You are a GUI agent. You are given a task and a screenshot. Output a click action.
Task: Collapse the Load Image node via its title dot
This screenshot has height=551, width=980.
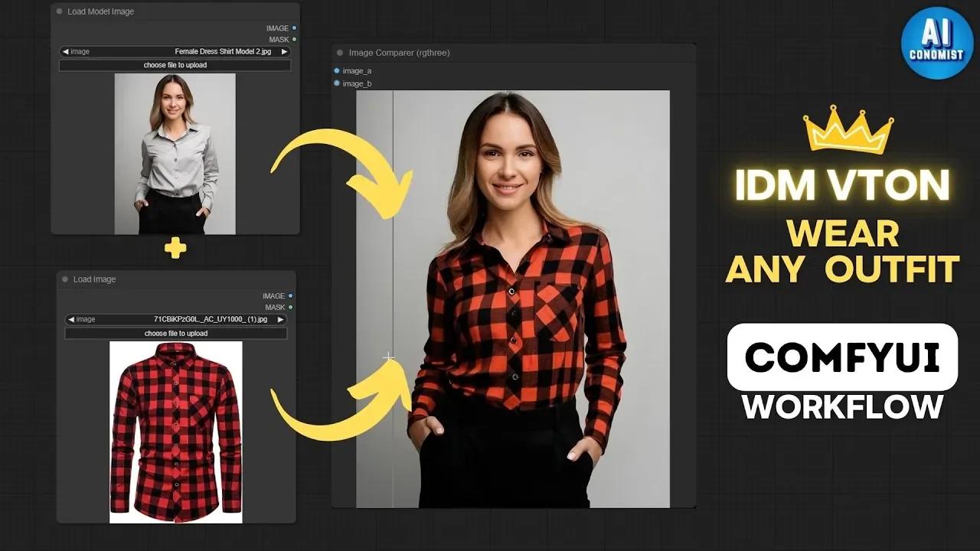pyautogui.click(x=65, y=279)
